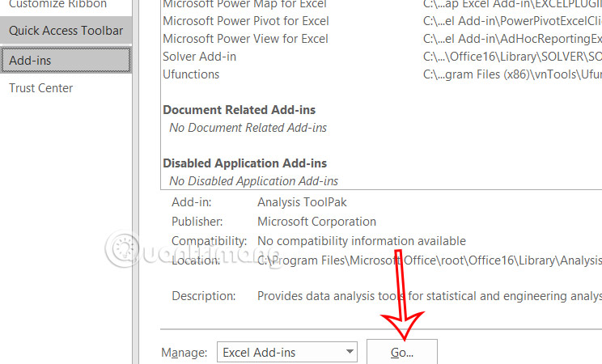Click the Document Related Add-ins heading

click(x=240, y=109)
